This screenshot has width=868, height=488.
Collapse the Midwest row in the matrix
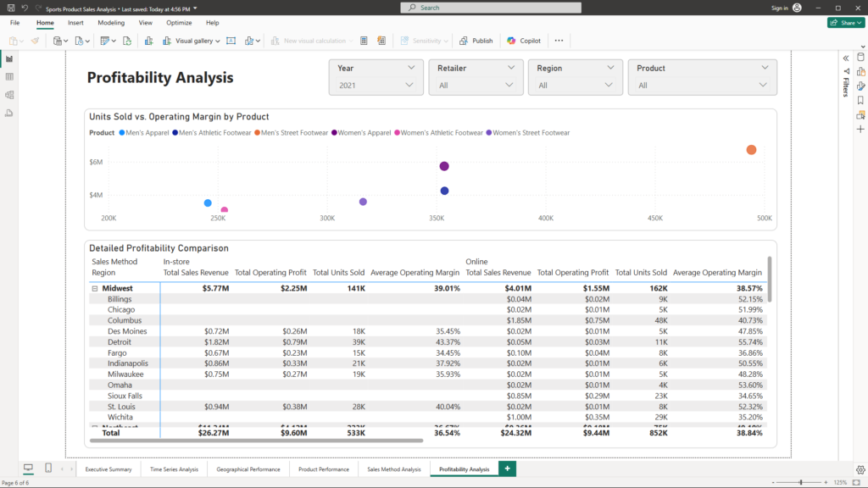click(94, 288)
